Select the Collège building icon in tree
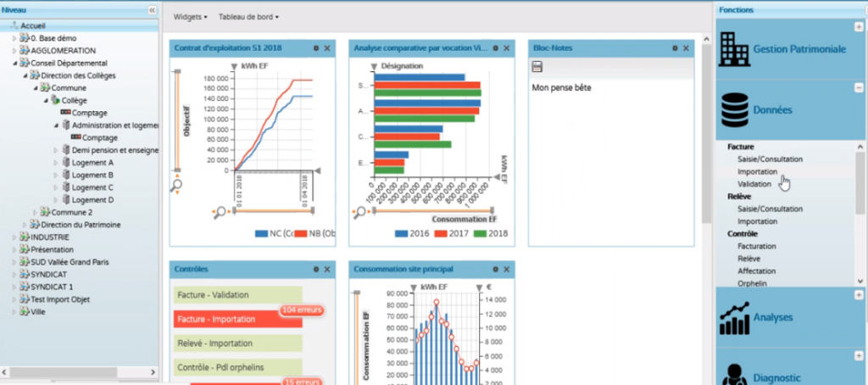This screenshot has height=385, width=868. pyautogui.click(x=55, y=100)
